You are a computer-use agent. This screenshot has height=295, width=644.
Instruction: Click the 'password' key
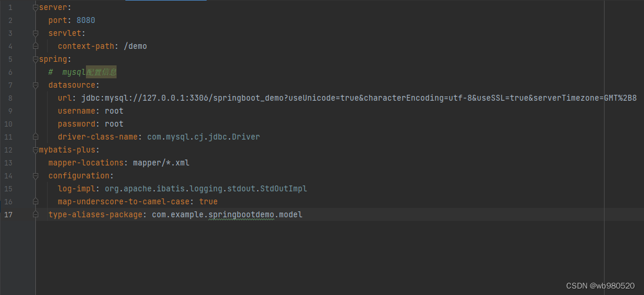coord(77,124)
